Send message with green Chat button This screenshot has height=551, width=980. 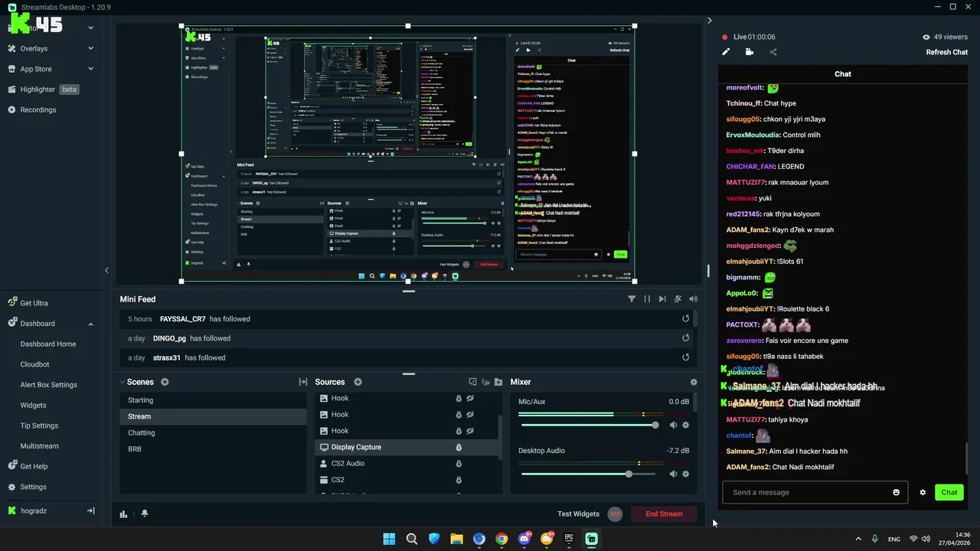pyautogui.click(x=949, y=492)
